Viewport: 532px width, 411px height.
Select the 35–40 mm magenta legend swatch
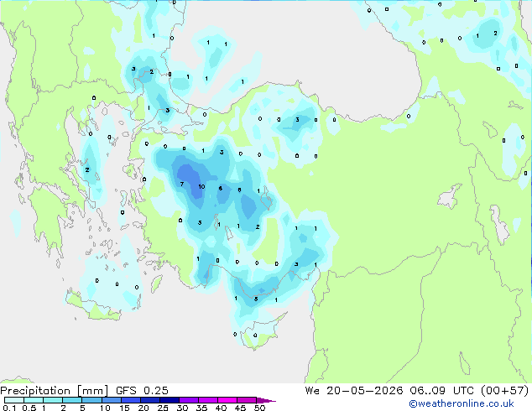(x=207, y=400)
